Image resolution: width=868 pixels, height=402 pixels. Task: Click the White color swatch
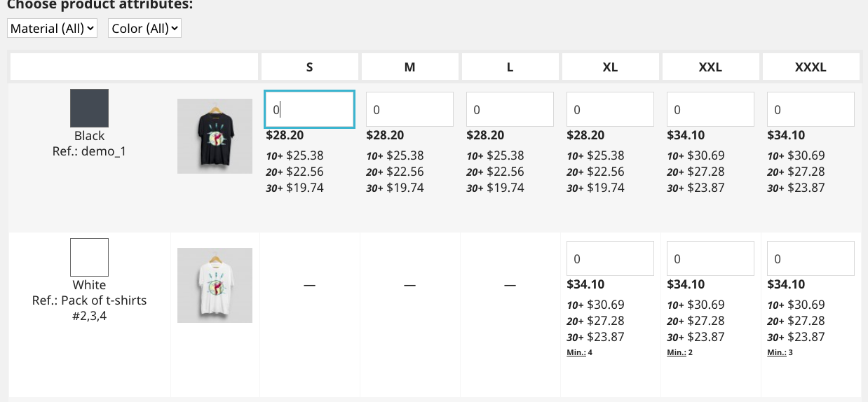tap(89, 257)
